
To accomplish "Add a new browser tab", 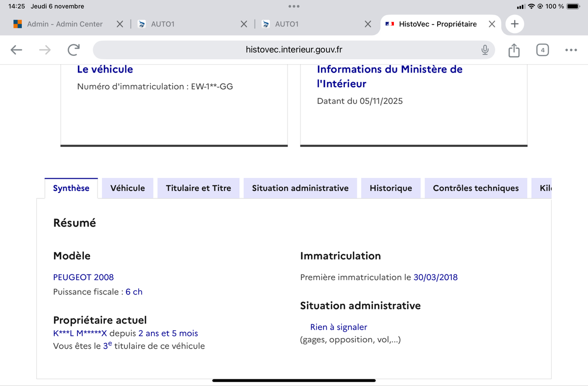I will point(514,24).
